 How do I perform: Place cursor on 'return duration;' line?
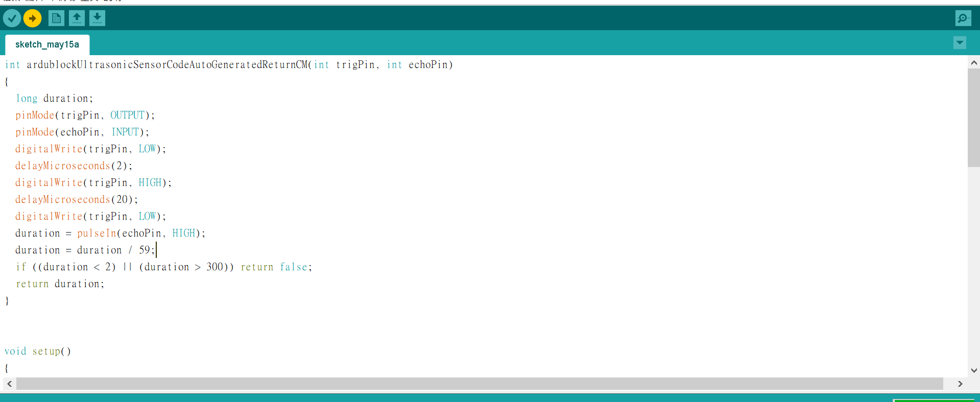click(60, 284)
